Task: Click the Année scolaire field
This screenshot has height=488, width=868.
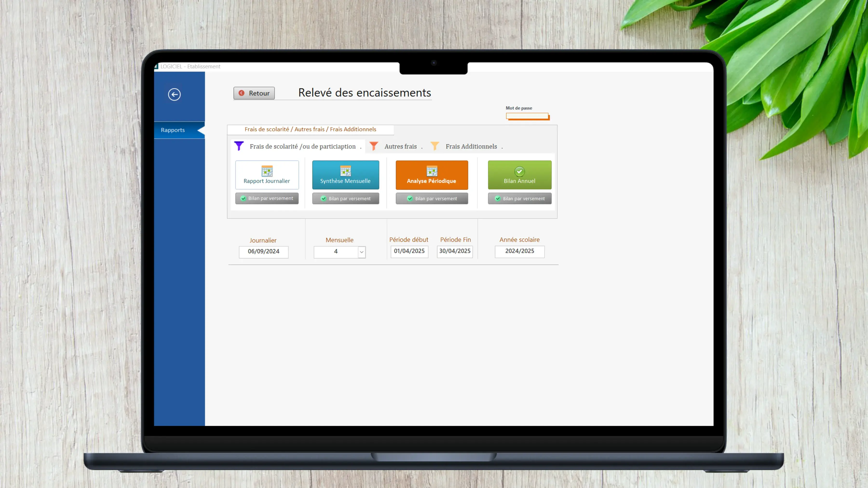Action: click(519, 251)
